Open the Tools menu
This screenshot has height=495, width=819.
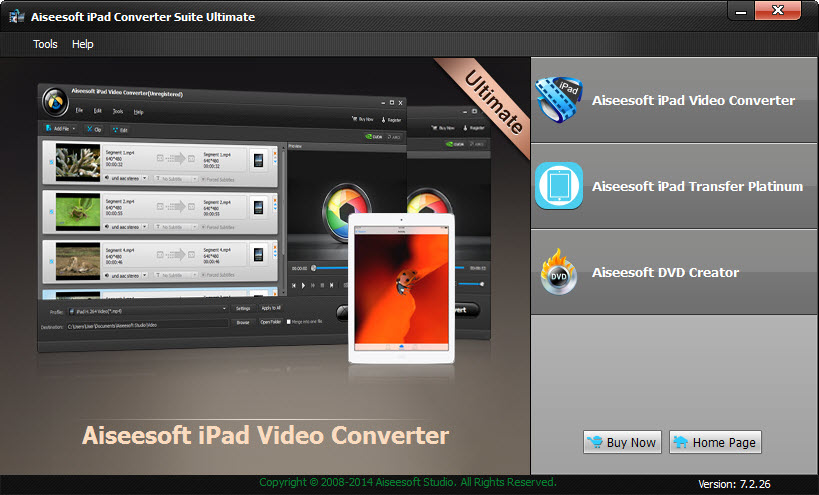[45, 44]
